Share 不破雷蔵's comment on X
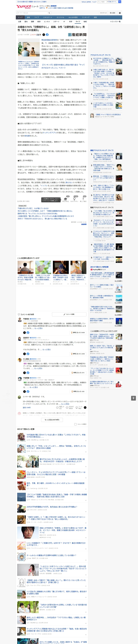 [25, 392]
